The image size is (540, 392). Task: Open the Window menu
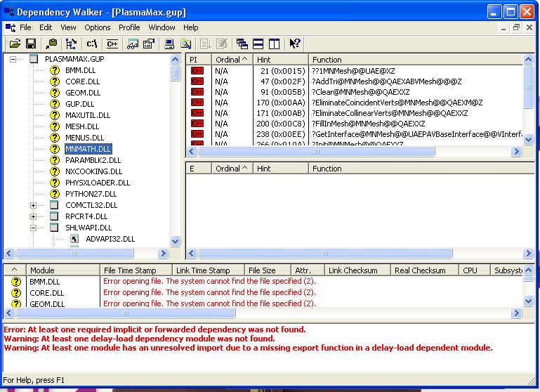[162, 27]
